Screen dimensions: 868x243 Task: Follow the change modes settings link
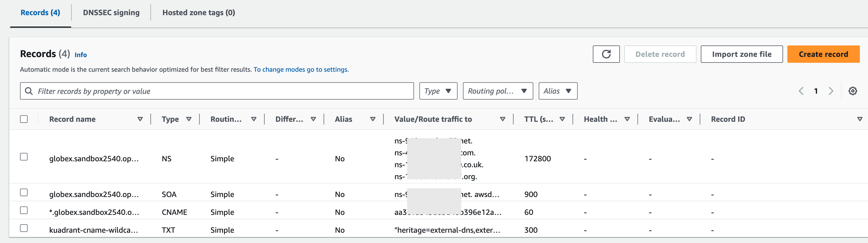click(x=301, y=70)
